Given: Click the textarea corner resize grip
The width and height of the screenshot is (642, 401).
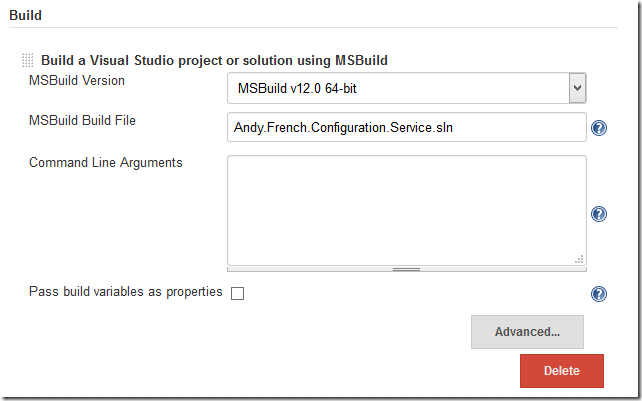Looking at the screenshot, I should 579,258.
